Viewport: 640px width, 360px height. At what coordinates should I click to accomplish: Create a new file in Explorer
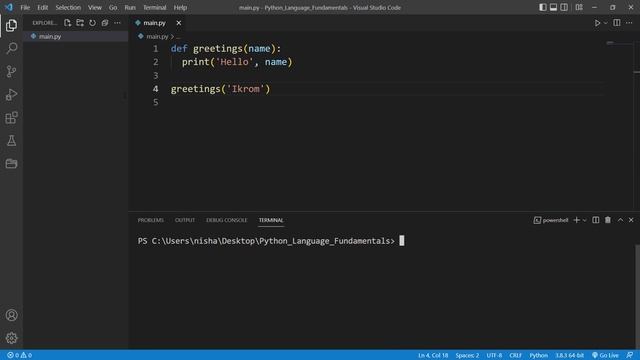coord(67,23)
